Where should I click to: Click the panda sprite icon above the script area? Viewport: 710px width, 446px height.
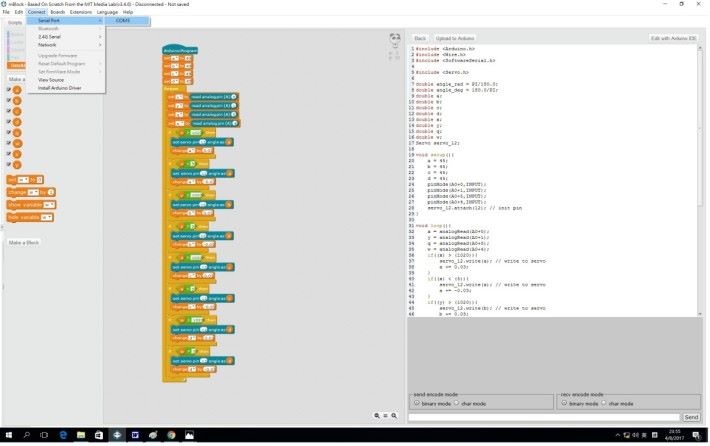(395, 38)
